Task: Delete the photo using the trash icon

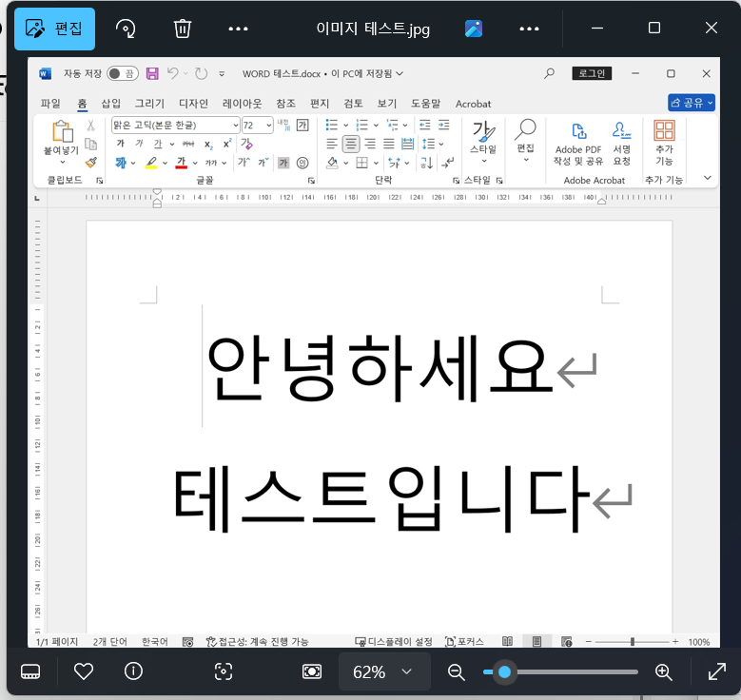Action: coord(183,29)
